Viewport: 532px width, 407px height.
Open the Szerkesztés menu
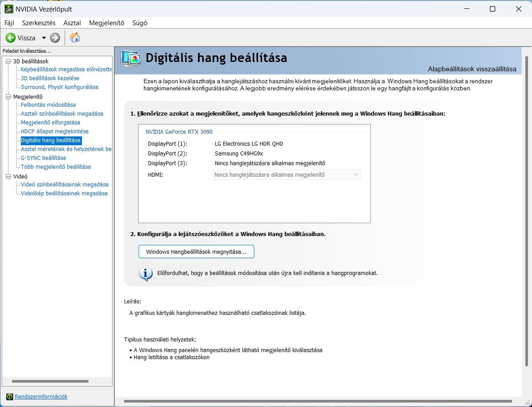pyautogui.click(x=39, y=23)
